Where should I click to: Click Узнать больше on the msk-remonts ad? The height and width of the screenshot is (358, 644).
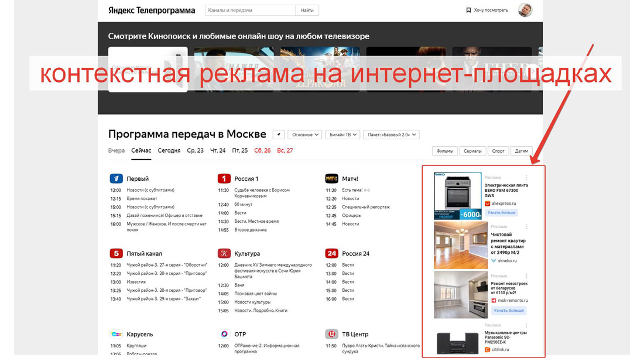pyautogui.click(x=508, y=311)
